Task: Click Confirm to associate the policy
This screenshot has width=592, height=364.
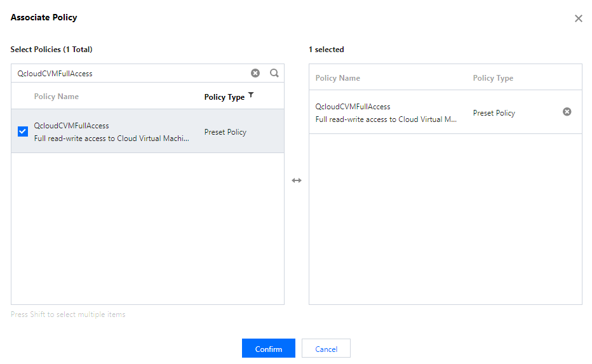Action: (269, 348)
